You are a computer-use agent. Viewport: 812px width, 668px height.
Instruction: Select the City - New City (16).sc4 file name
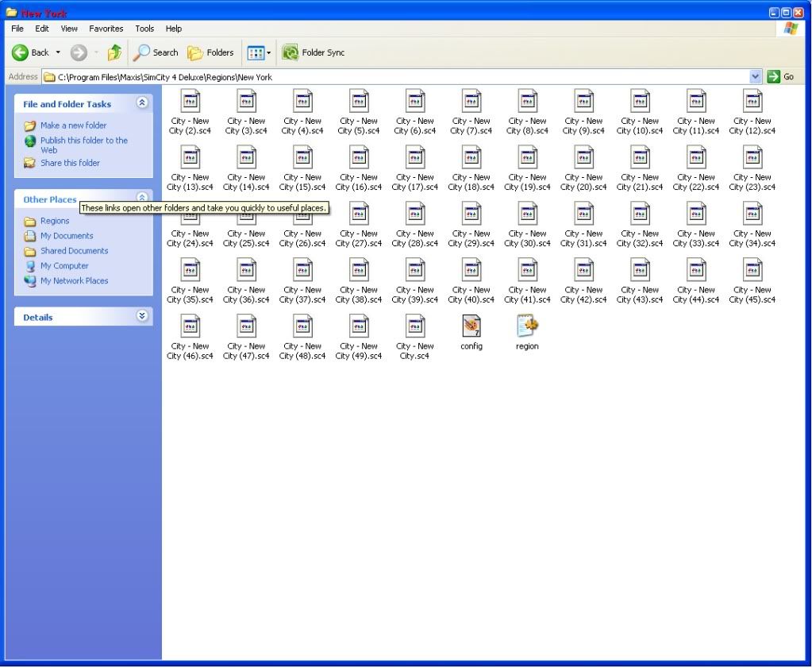coord(359,182)
